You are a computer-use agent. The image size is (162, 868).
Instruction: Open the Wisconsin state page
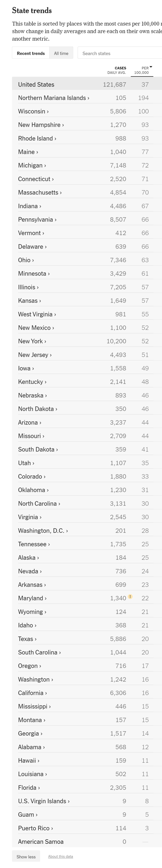click(33, 111)
